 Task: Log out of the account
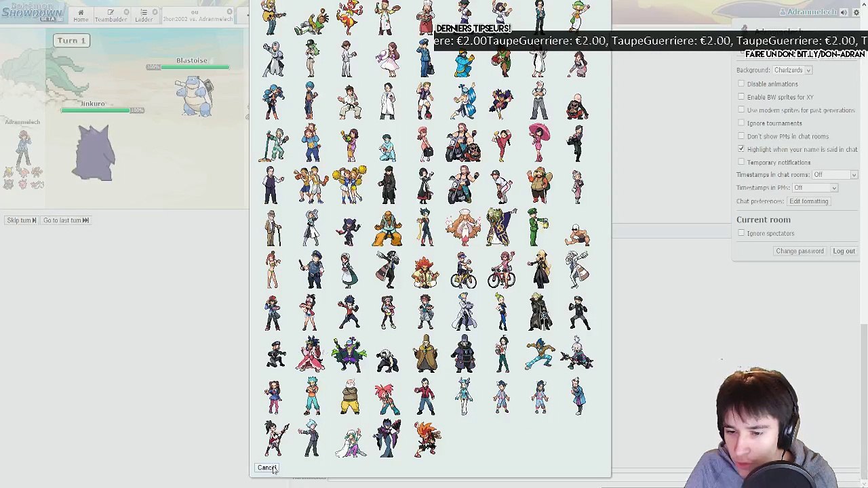(x=844, y=251)
